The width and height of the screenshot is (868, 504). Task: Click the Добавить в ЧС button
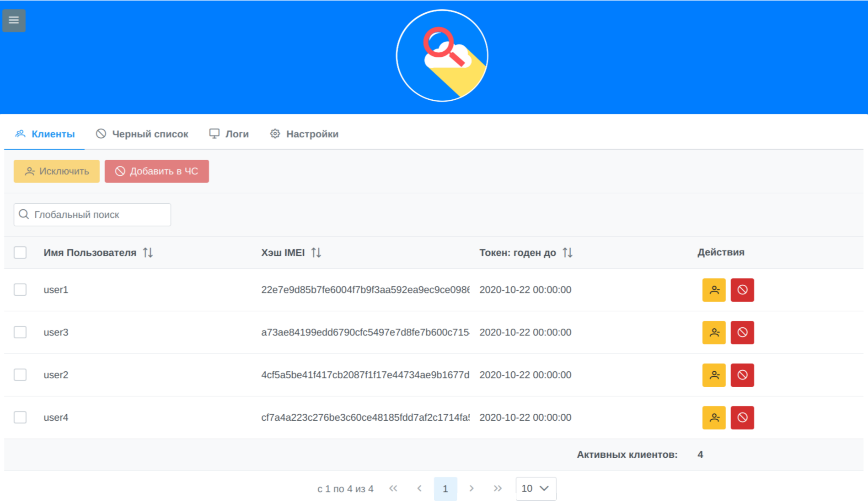click(157, 171)
